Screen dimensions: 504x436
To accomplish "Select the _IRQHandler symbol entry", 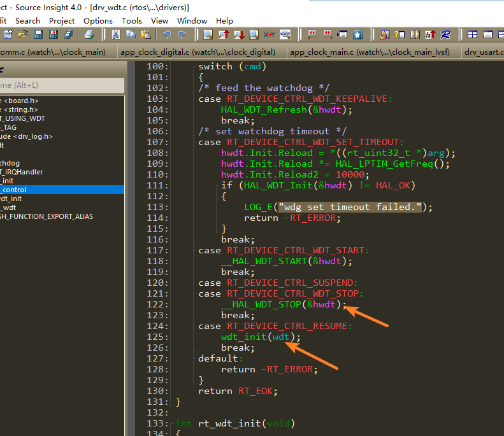I will (21, 172).
